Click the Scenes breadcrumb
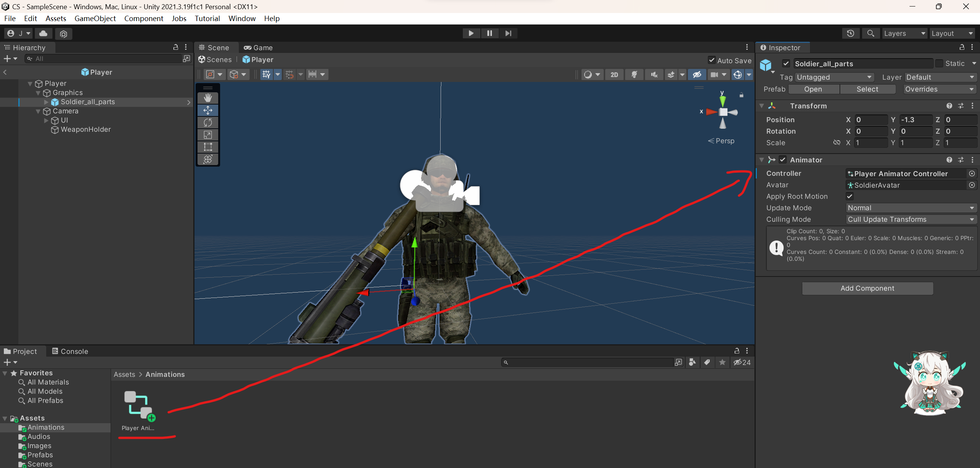This screenshot has height=468, width=980. [x=215, y=59]
